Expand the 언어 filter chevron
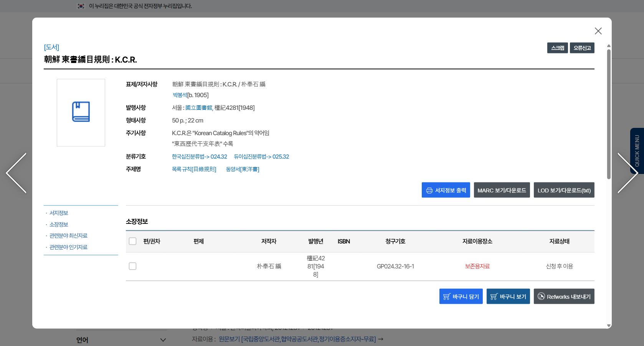Screen dimensions: 644x346 point(163,340)
